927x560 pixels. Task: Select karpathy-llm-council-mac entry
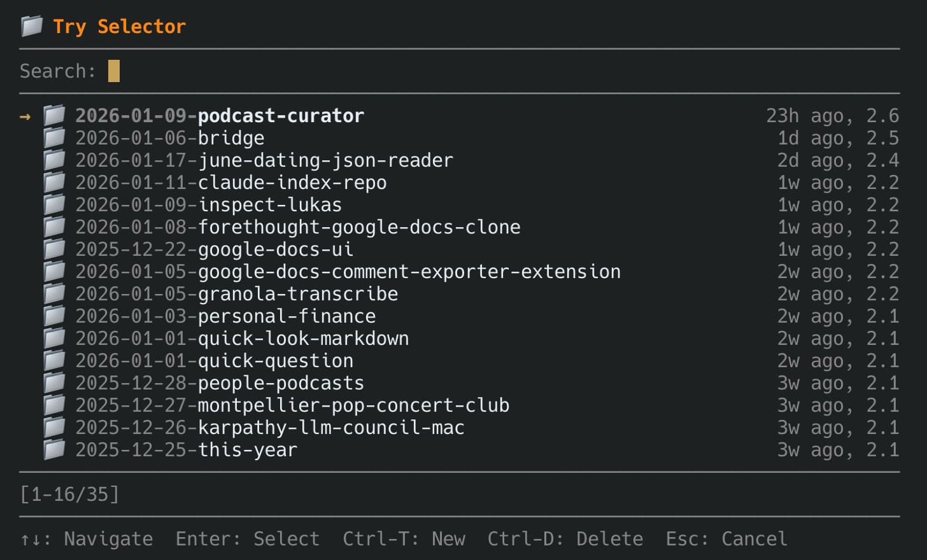pos(270,428)
